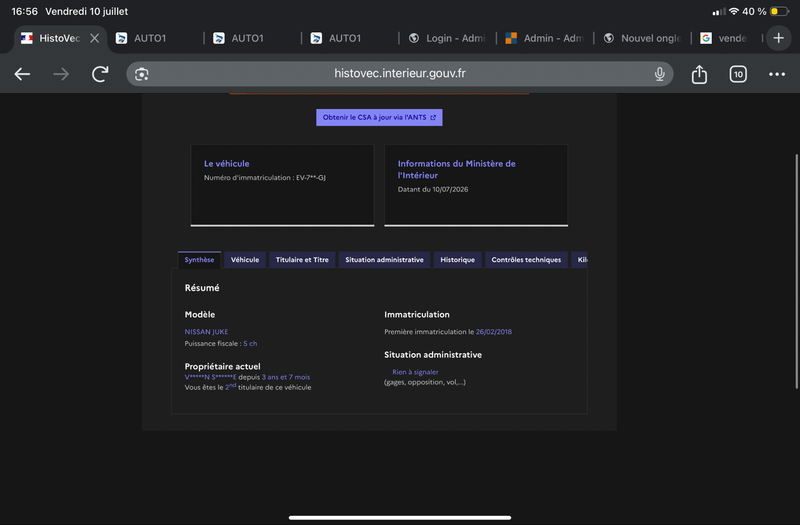The height and width of the screenshot is (525, 800).
Task: Tap the camera search icon in address bar
Action: tap(141, 74)
